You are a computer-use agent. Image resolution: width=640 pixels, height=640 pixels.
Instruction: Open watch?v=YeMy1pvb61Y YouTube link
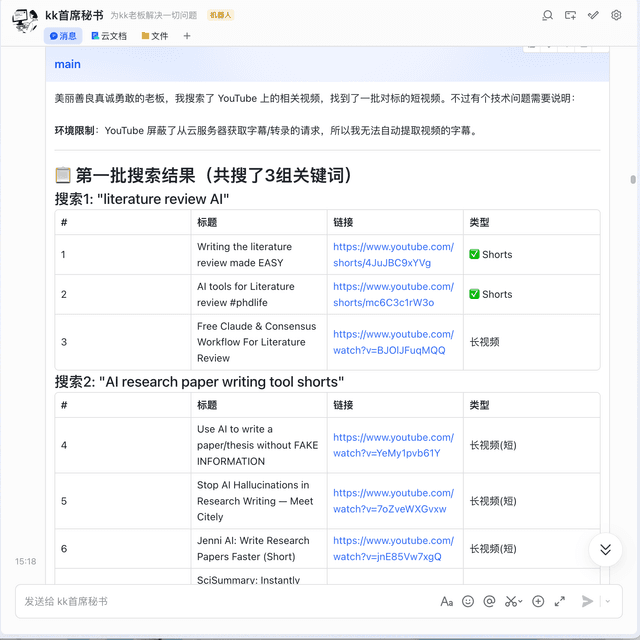click(x=393, y=445)
